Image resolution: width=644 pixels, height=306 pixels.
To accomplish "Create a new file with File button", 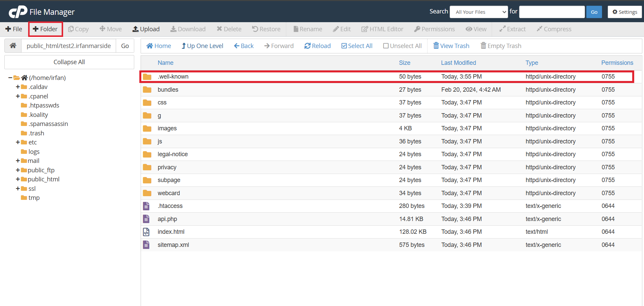I will tap(14, 29).
